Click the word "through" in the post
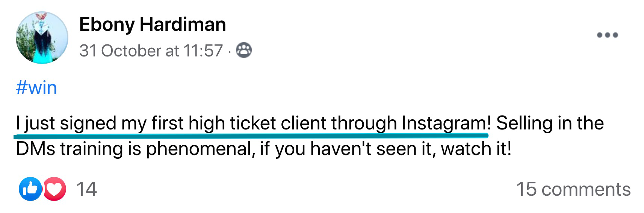The height and width of the screenshot is (213, 644). [364, 123]
